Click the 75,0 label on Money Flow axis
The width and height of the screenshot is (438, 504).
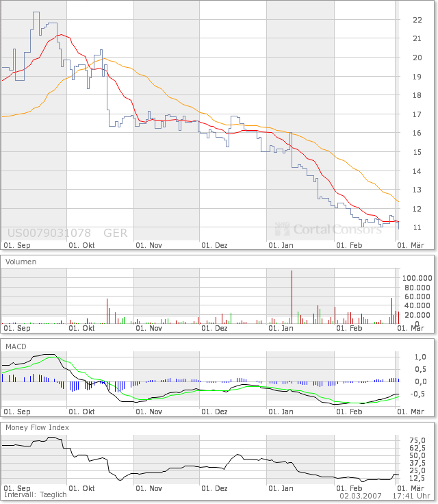[x=417, y=441]
